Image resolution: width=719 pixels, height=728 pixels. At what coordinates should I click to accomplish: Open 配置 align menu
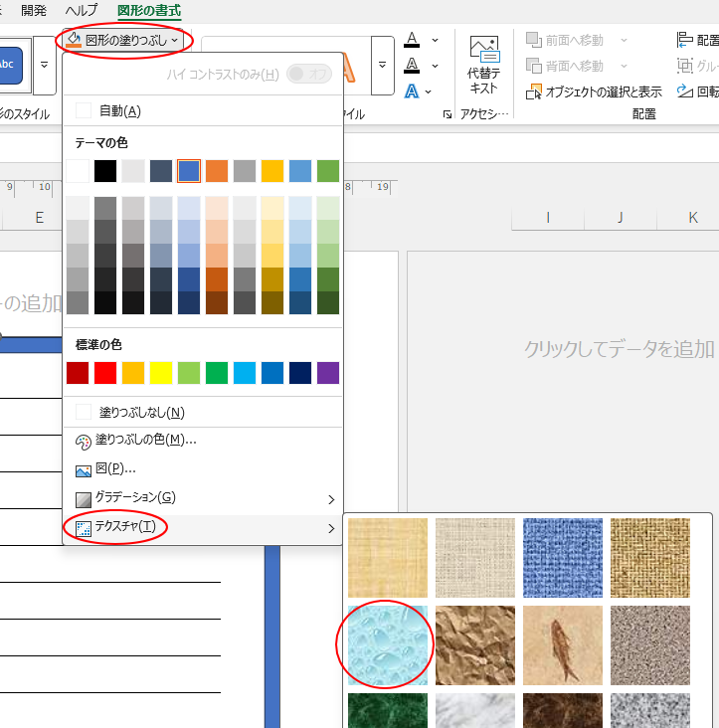698,41
